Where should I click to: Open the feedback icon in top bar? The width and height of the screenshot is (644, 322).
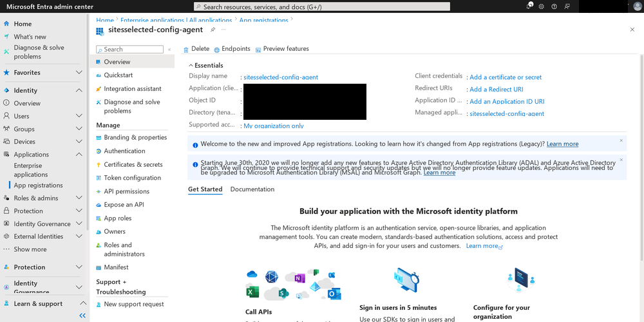pyautogui.click(x=567, y=6)
